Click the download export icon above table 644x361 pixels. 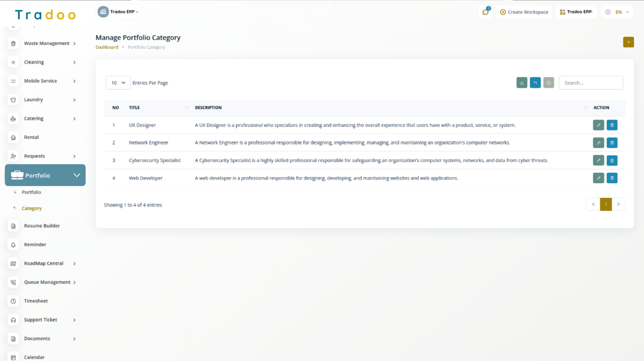pyautogui.click(x=522, y=83)
